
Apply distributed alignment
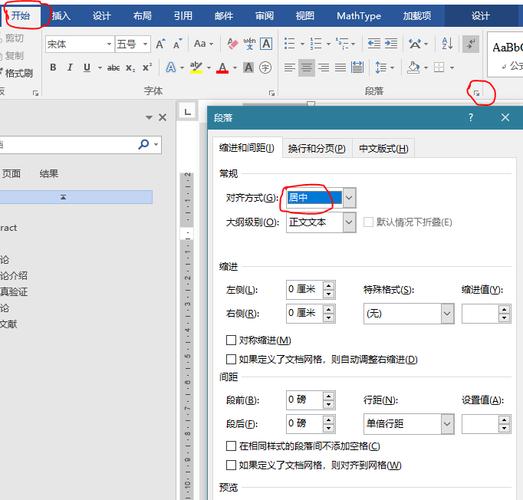click(x=357, y=68)
